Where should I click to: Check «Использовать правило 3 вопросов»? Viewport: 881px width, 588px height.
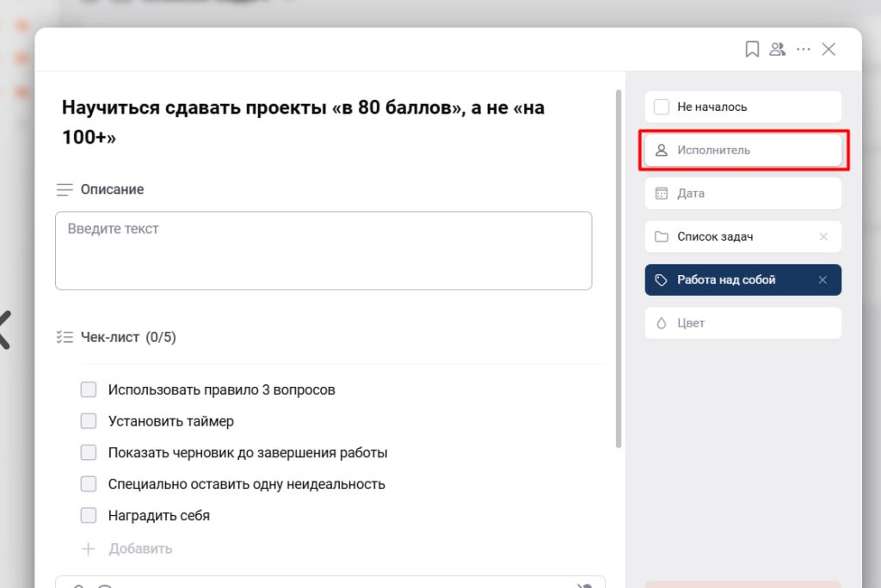click(89, 389)
